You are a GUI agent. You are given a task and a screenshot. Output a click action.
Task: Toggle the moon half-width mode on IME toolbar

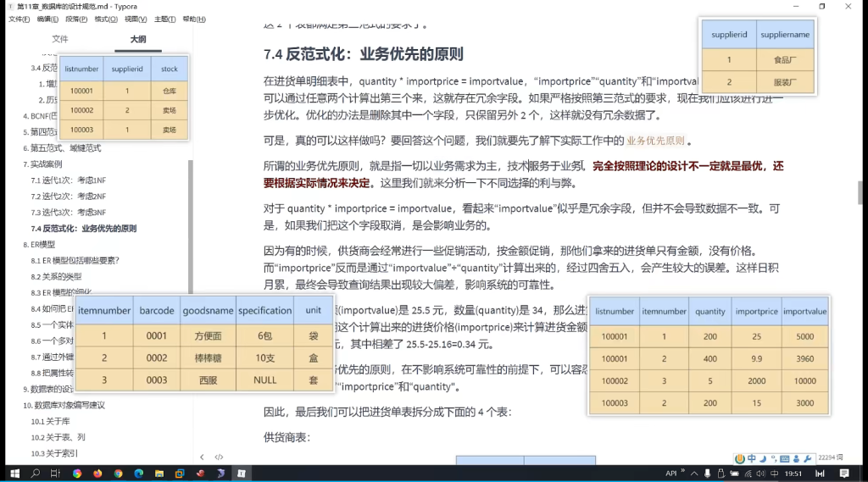point(763,458)
